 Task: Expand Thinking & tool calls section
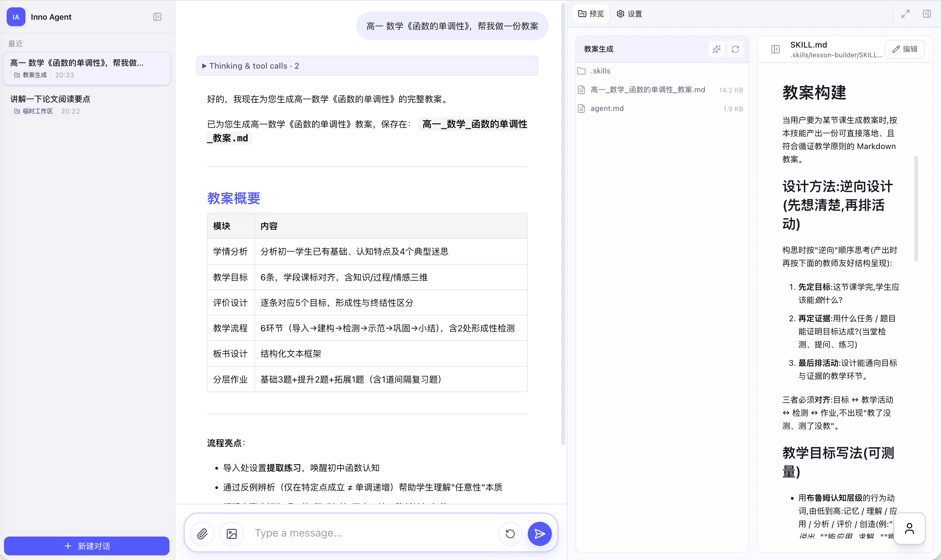367,66
